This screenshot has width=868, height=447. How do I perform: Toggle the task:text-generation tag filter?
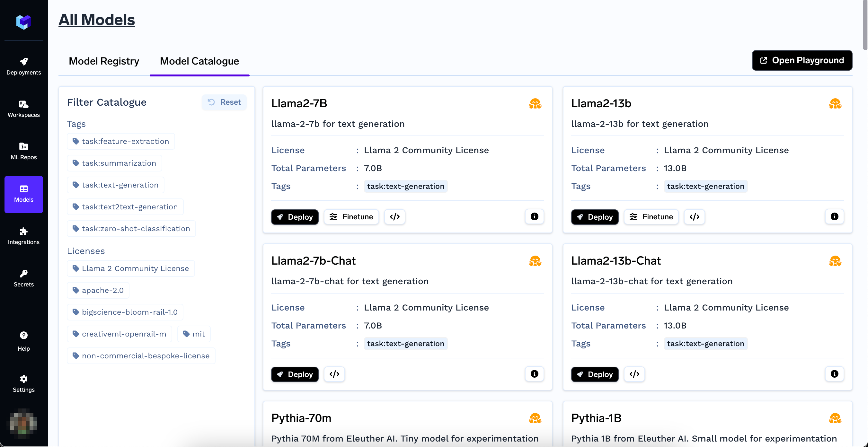(116, 185)
